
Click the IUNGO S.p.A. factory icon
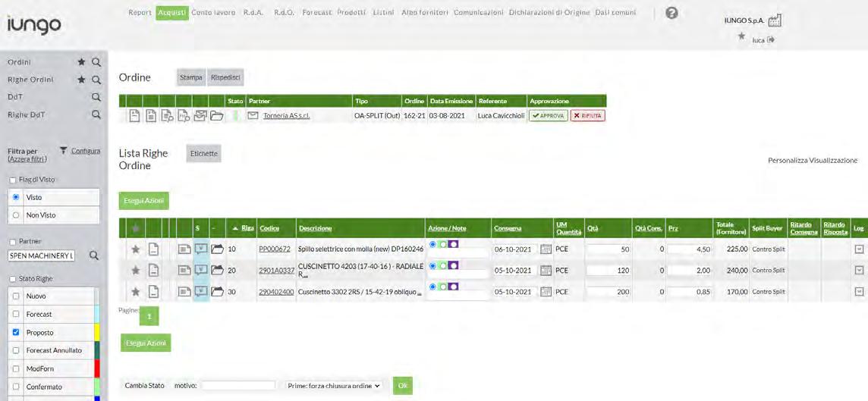pos(775,20)
